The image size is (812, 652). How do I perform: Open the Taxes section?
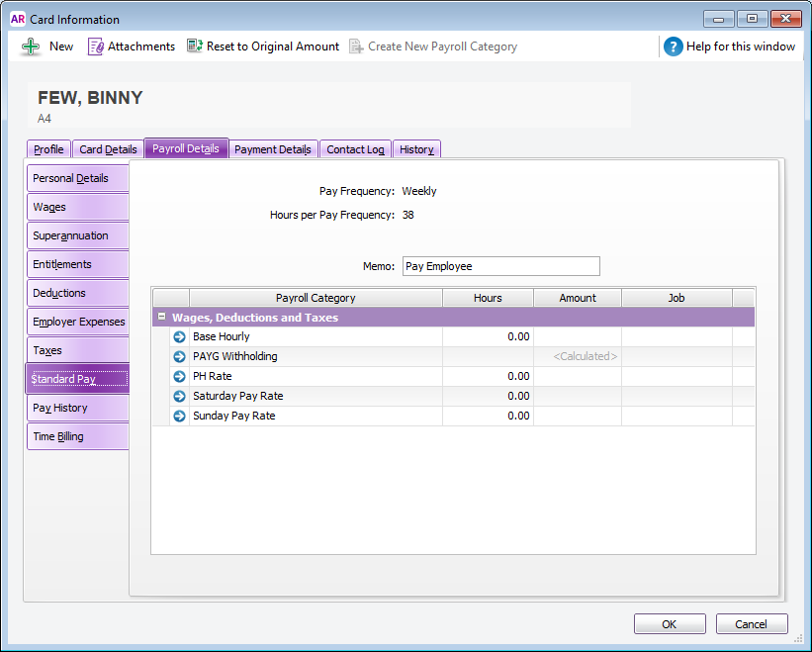(77, 349)
